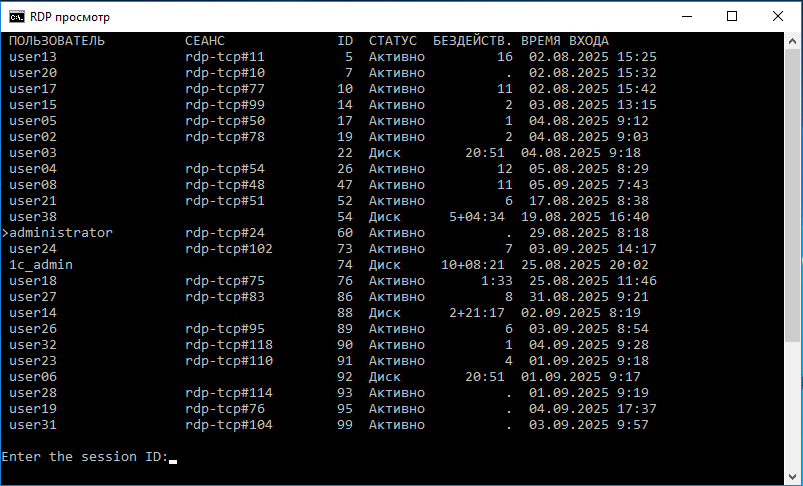The image size is (803, 486).
Task: Click the scrollbar down arrow
Action: (794, 477)
